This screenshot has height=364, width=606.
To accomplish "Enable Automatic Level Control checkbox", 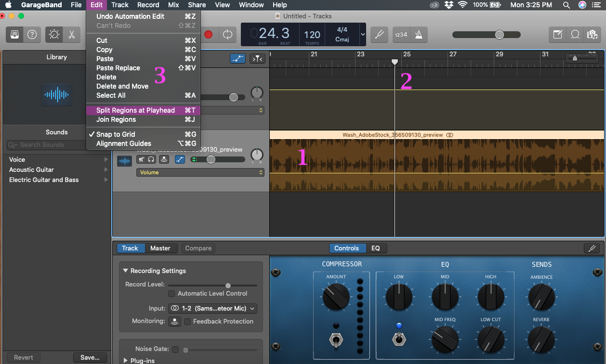I will (x=171, y=294).
